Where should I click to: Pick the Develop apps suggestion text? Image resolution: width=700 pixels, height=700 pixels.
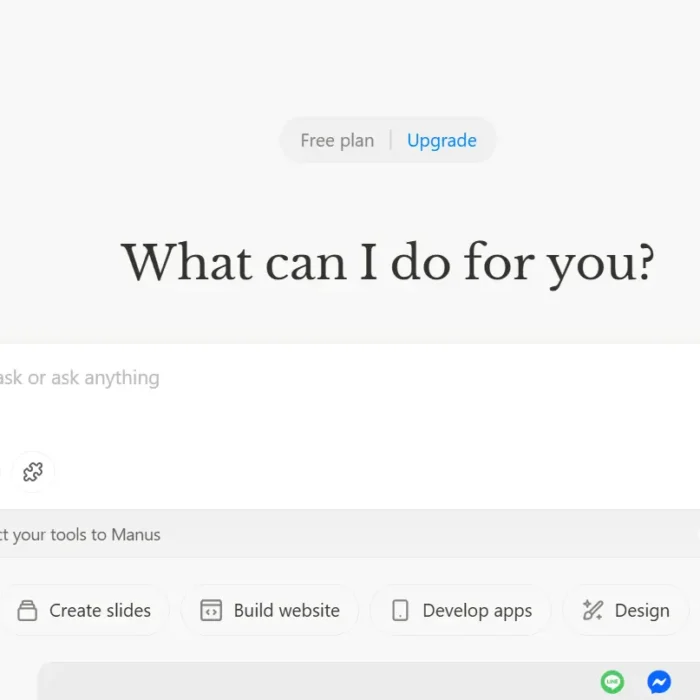477,610
